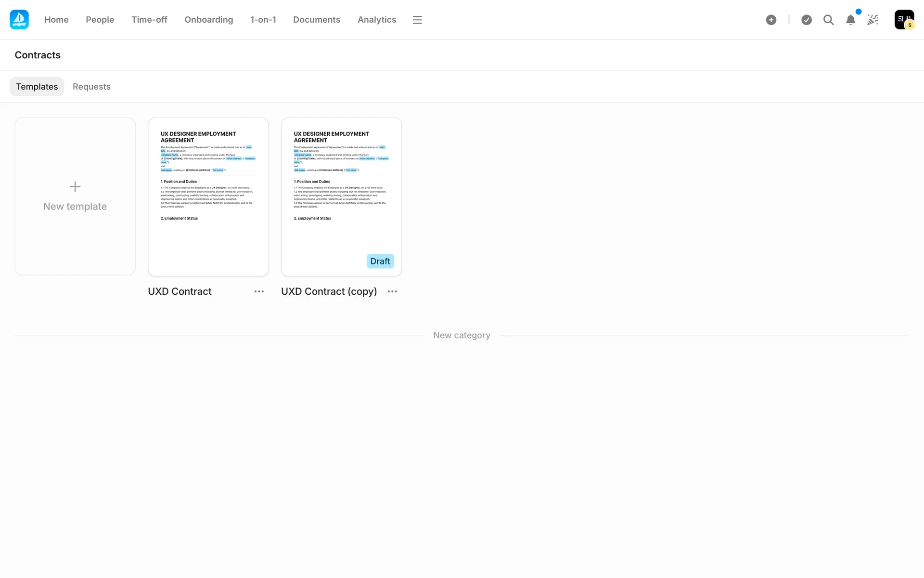
Task: Click the sailboat app logo
Action: point(19,20)
